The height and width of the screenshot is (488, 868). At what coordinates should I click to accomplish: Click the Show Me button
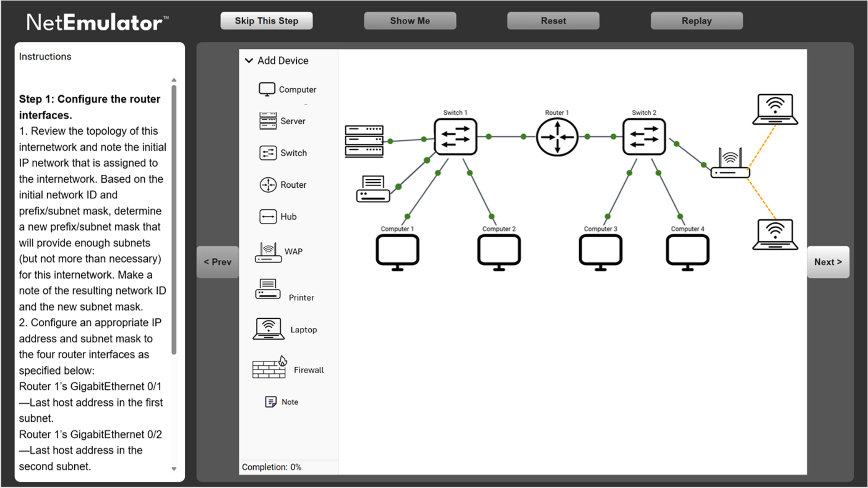410,21
